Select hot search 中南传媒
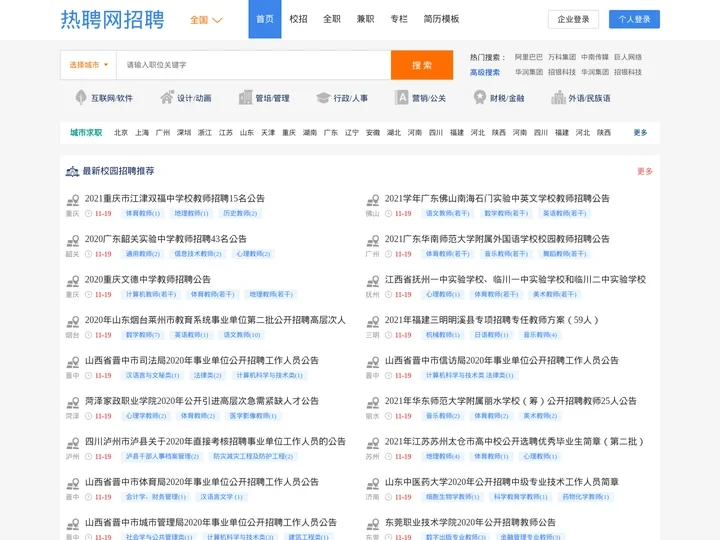 [x=595, y=57]
